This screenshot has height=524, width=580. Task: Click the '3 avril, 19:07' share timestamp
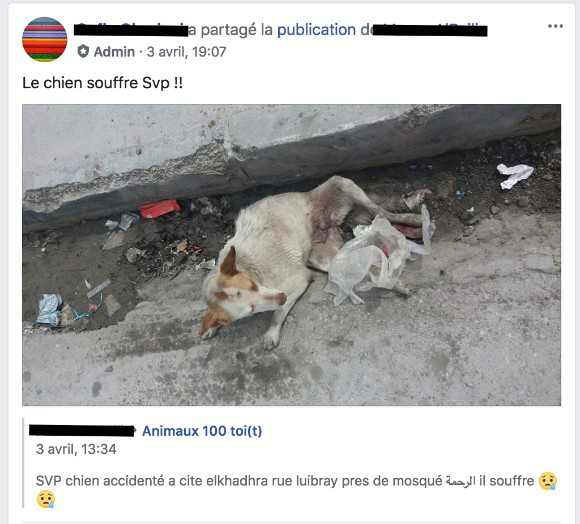point(186,52)
